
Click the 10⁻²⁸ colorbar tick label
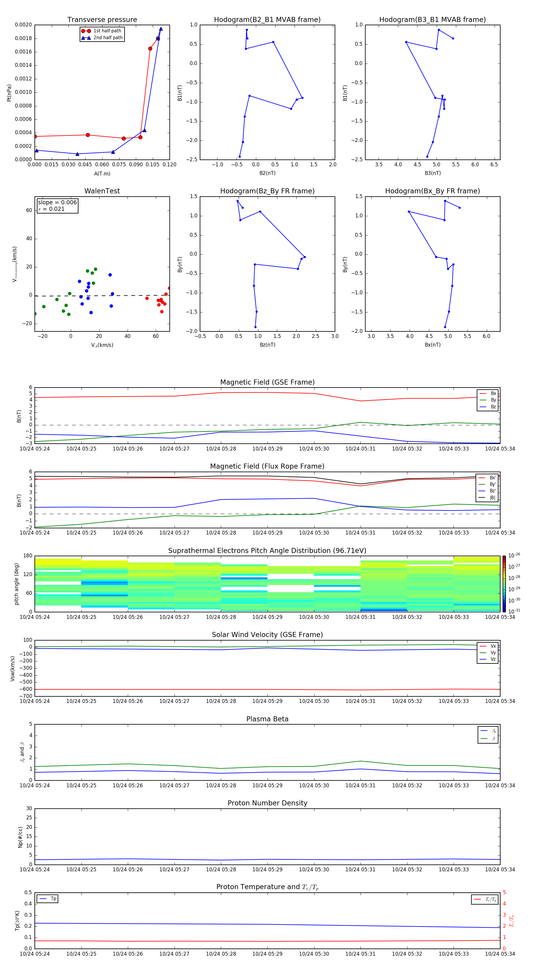click(514, 578)
